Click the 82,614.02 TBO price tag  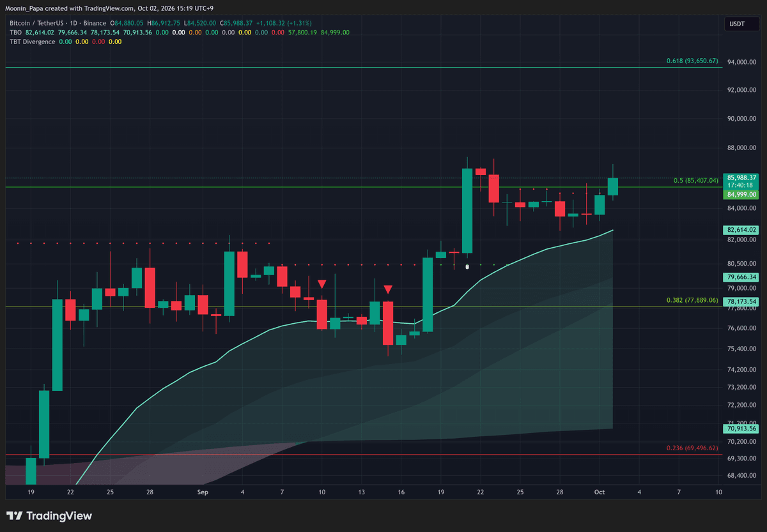click(741, 230)
